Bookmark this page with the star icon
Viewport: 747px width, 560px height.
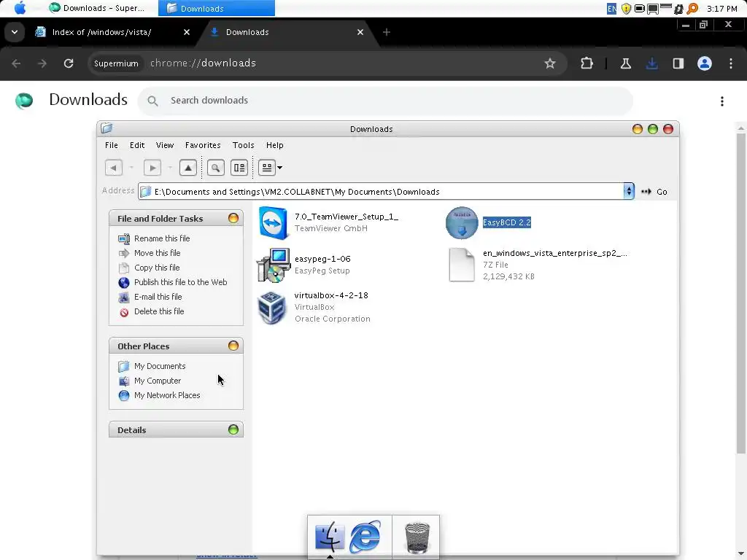550,63
